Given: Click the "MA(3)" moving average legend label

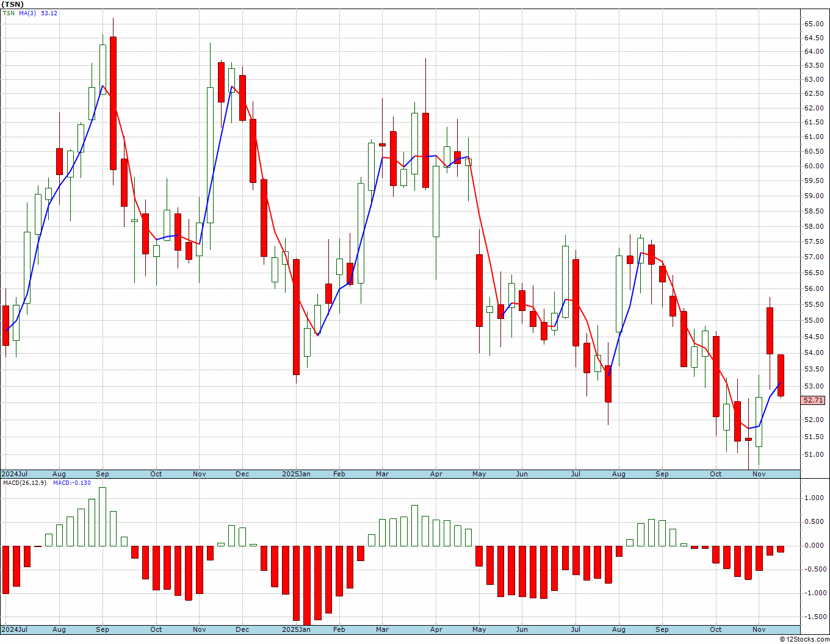Looking at the screenshot, I should coord(27,13).
